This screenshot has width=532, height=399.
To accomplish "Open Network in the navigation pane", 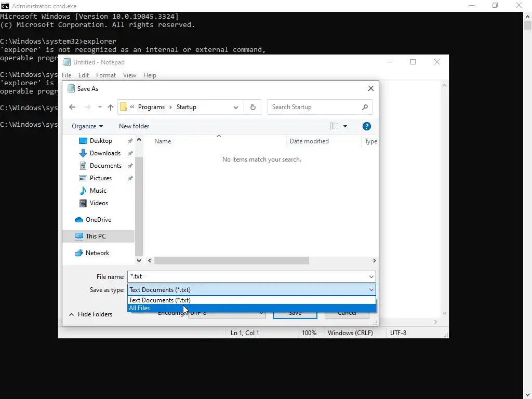I will [97, 253].
